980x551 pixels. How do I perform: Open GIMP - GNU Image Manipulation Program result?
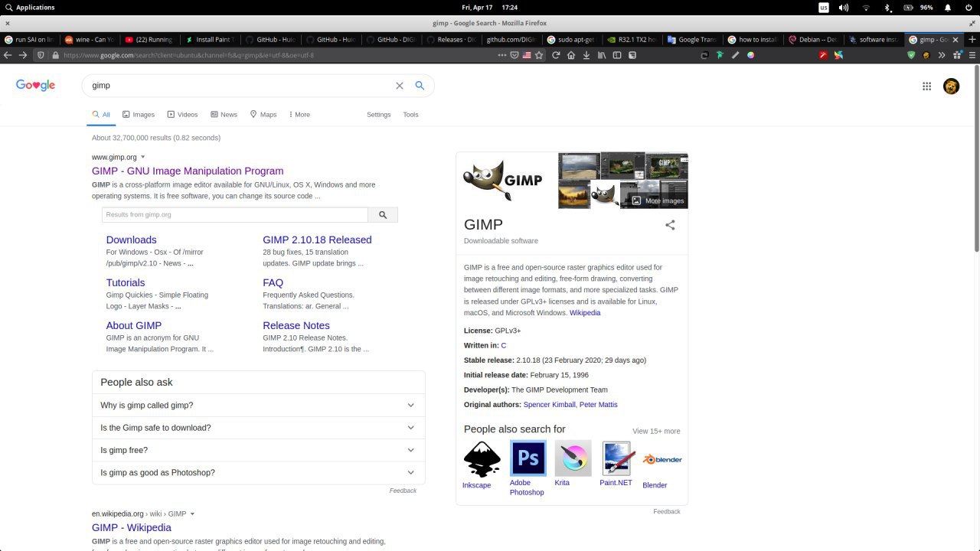click(x=188, y=171)
